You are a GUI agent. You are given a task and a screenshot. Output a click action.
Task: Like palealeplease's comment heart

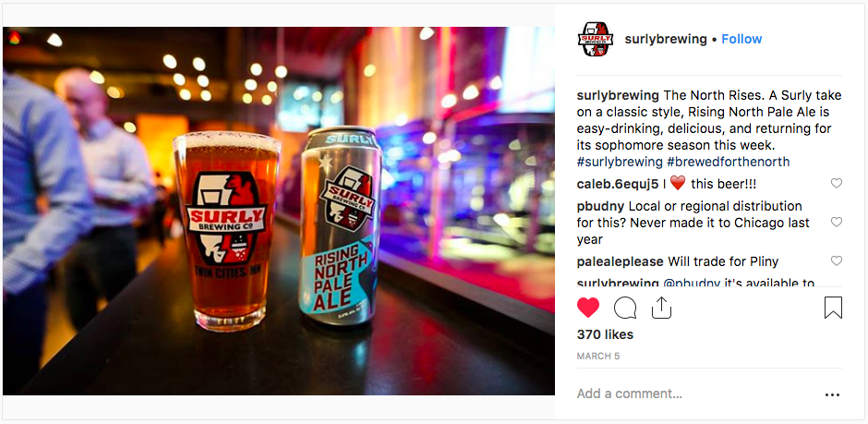(837, 260)
